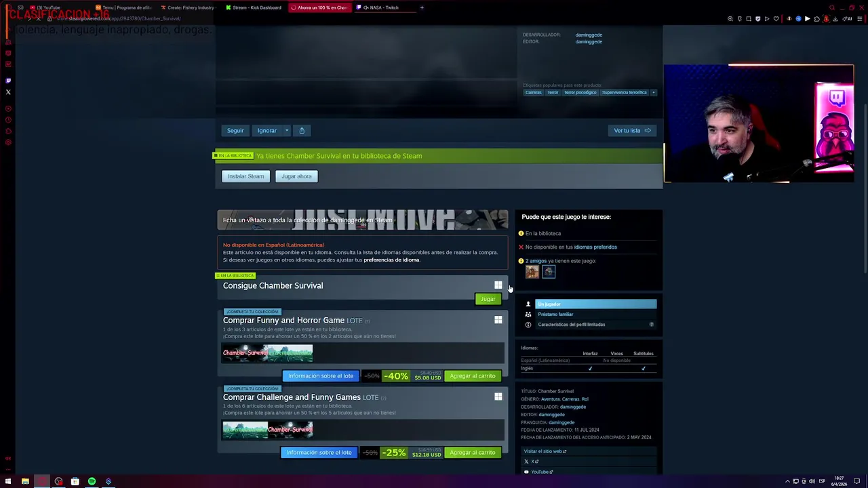Click the X social link in details panel
Image resolution: width=868 pixels, height=488 pixels.
pyautogui.click(x=531, y=462)
